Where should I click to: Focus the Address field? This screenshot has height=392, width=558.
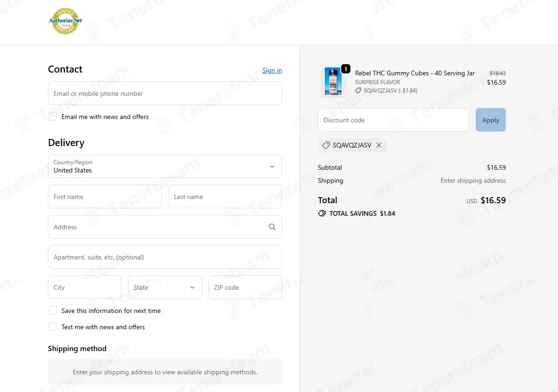[165, 226]
